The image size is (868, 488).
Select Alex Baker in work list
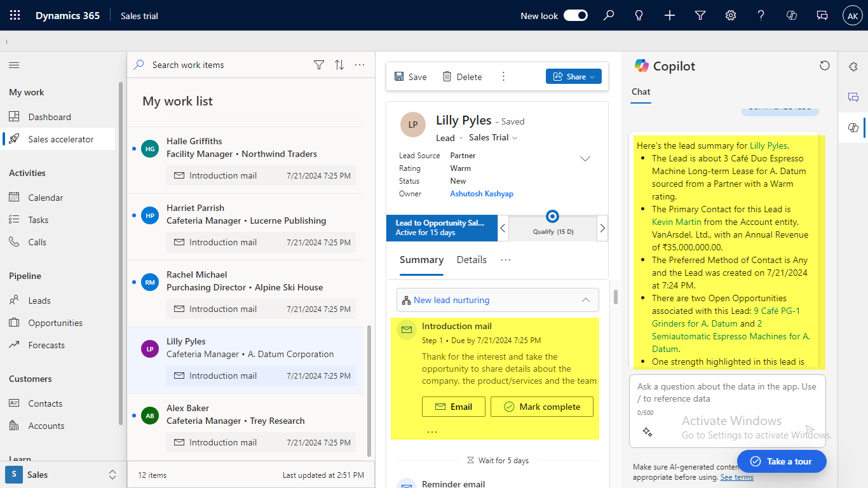(x=187, y=408)
